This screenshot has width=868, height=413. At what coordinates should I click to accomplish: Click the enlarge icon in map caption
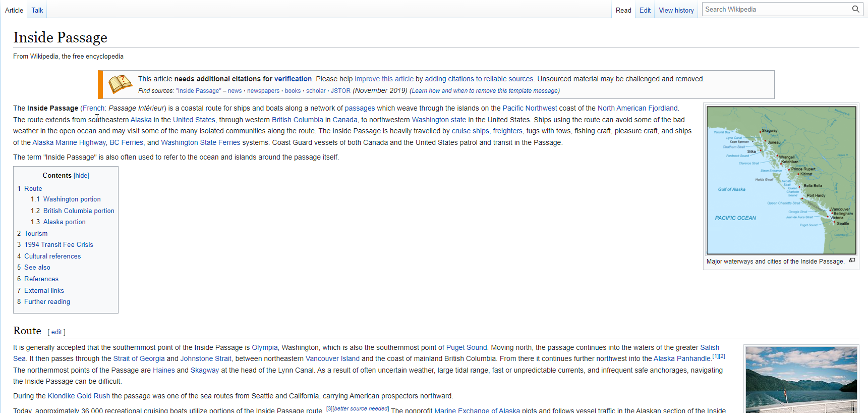point(852,261)
